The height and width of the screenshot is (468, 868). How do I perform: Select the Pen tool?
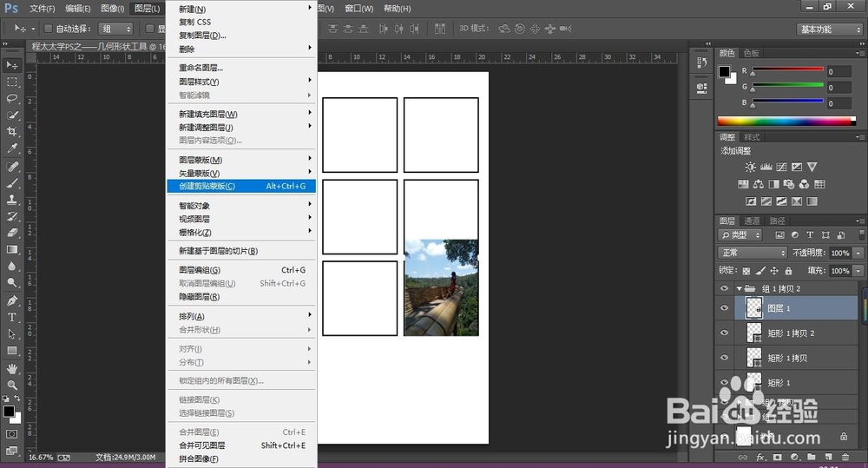[x=11, y=300]
